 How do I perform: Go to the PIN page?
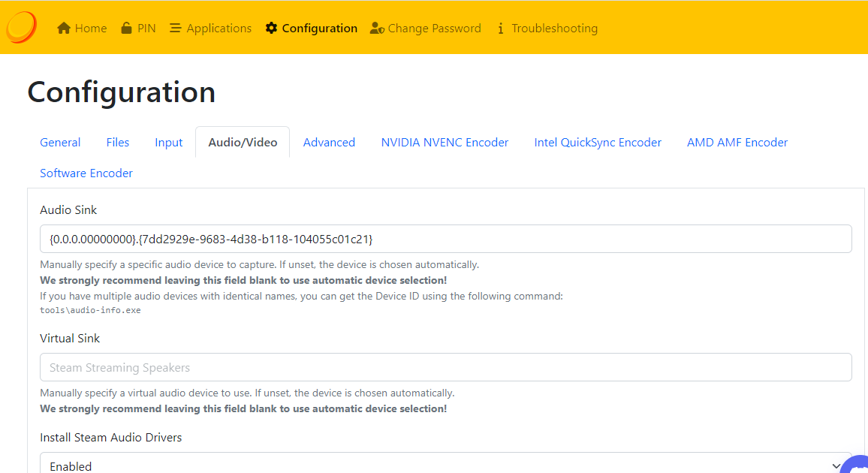tap(138, 29)
